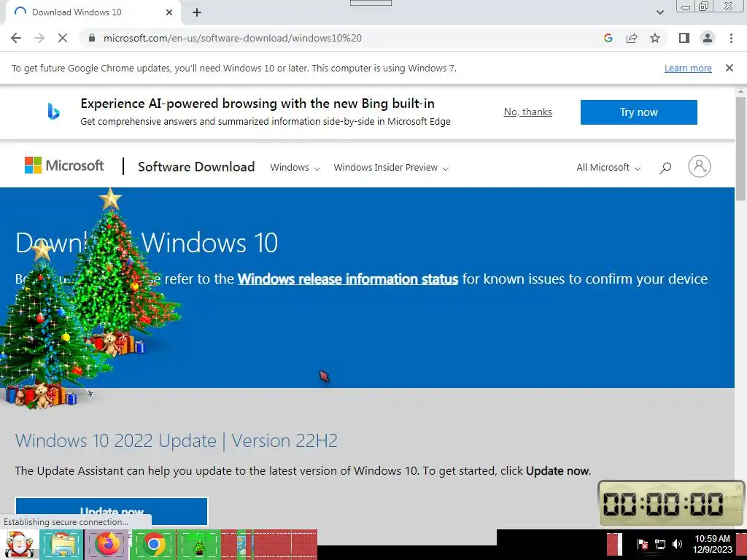747x560 pixels.
Task: View site security lock information
Action: tap(92, 38)
